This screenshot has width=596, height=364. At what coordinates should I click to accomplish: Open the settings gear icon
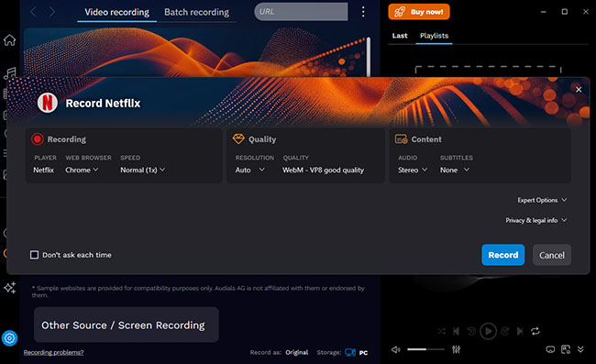(x=9, y=337)
